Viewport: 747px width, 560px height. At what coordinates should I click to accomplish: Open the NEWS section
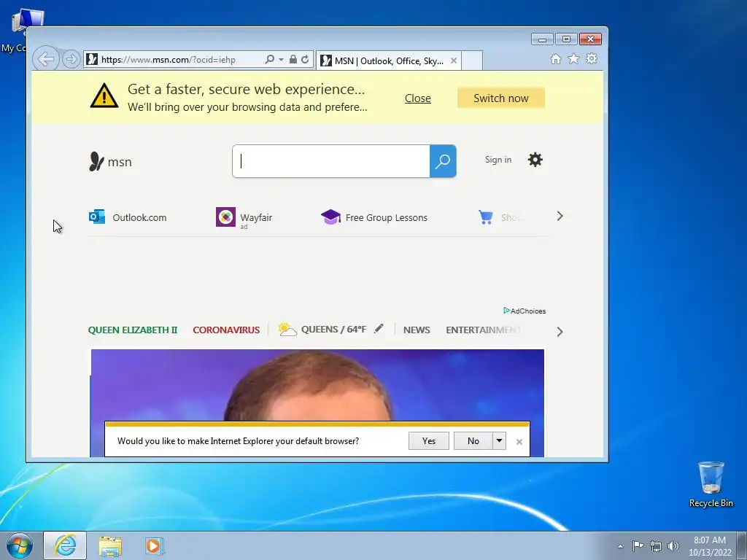[x=417, y=330]
